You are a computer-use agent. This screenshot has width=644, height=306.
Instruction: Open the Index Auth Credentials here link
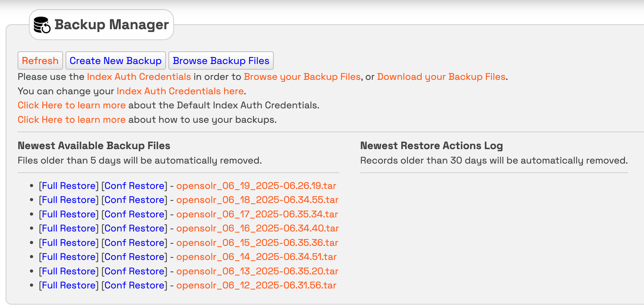(180, 91)
